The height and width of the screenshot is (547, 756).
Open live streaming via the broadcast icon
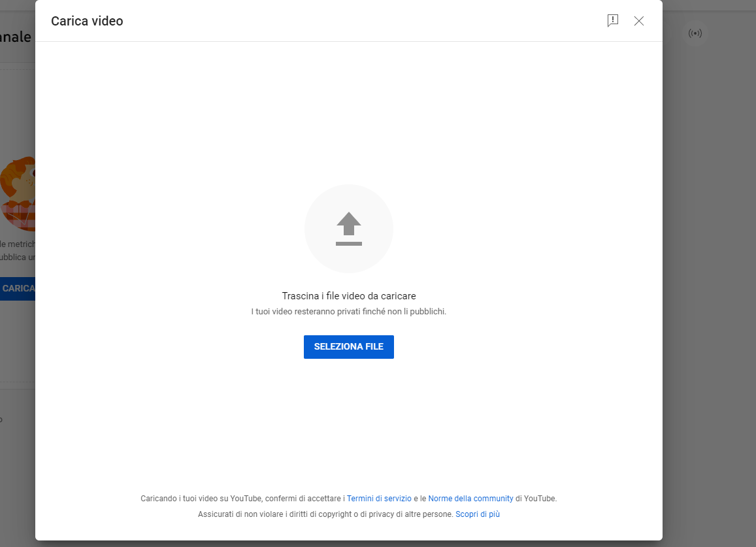tap(695, 33)
